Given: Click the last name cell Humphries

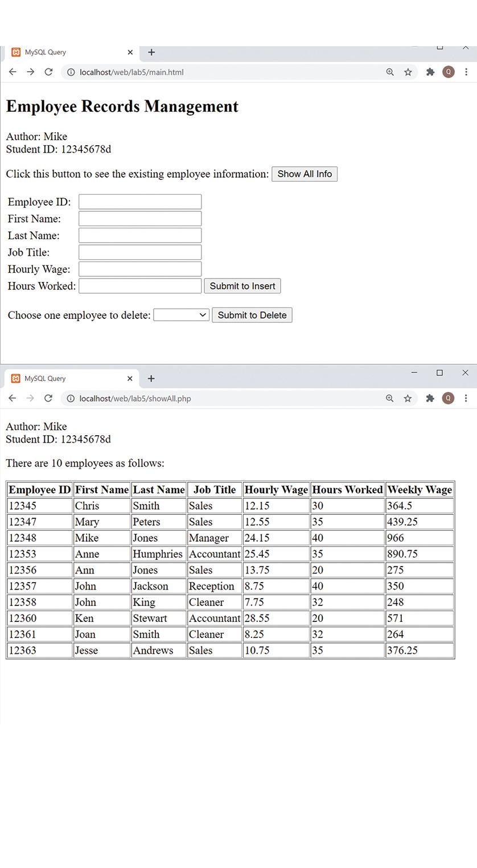Looking at the screenshot, I should tap(159, 554).
